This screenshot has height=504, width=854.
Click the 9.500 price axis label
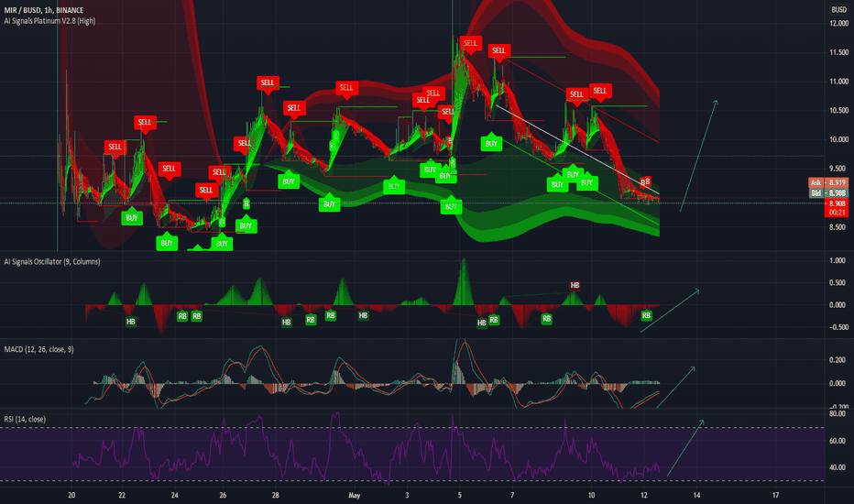838,169
